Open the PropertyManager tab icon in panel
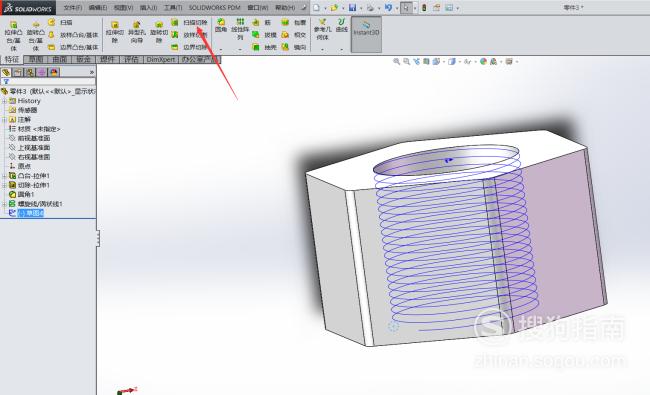 click(x=18, y=72)
